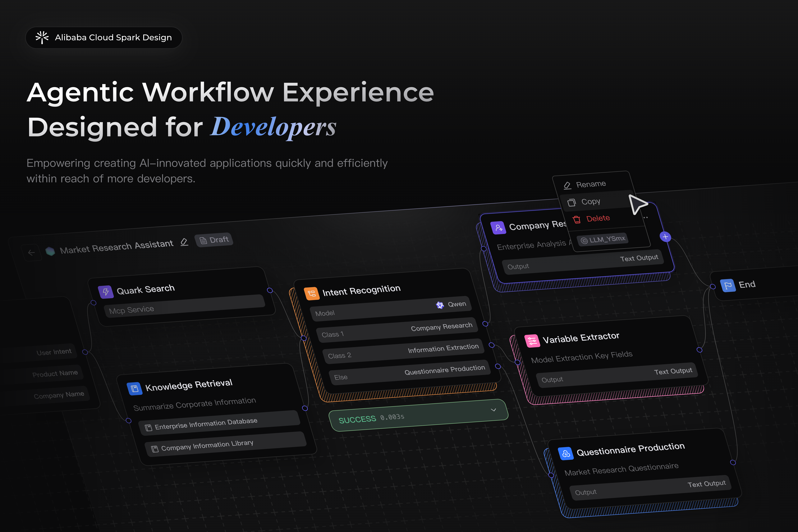Click the LLM_YSmx ID tag
The image size is (798, 532).
(x=603, y=240)
